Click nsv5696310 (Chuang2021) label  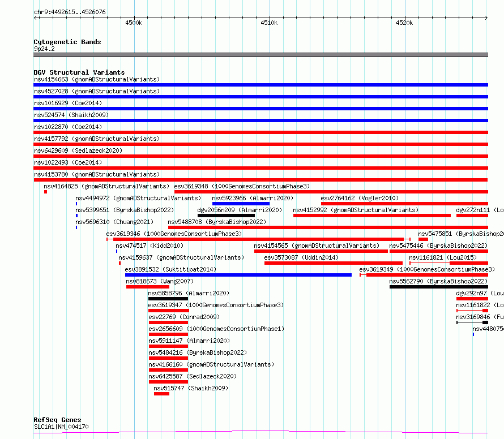click(114, 222)
